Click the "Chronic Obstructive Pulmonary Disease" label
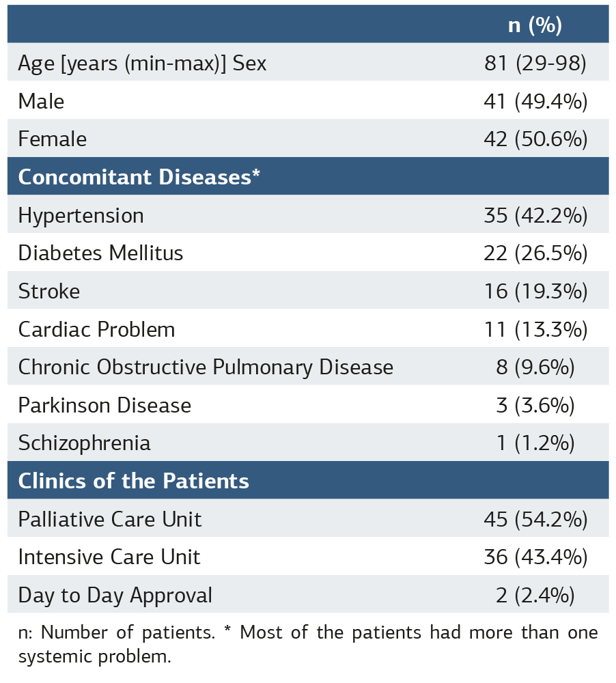This screenshot has height=683, width=616. pyautogui.click(x=206, y=367)
